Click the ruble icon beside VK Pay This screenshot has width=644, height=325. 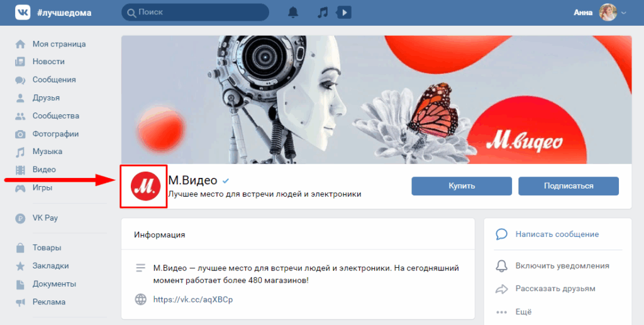click(20, 218)
